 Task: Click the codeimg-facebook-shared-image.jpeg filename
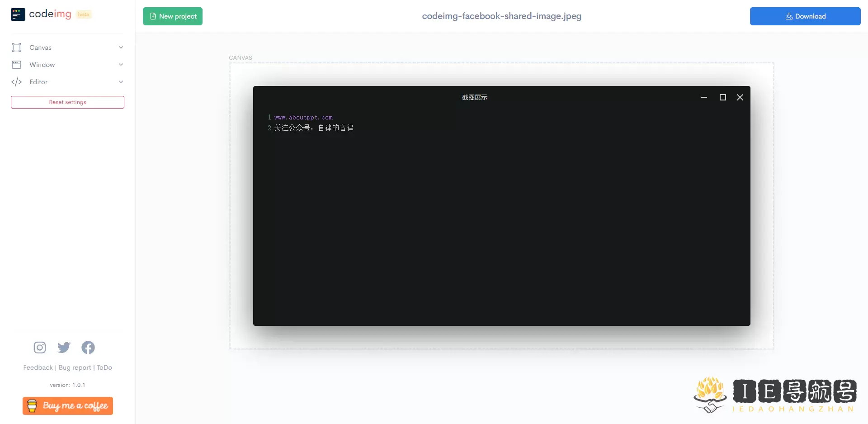click(501, 16)
